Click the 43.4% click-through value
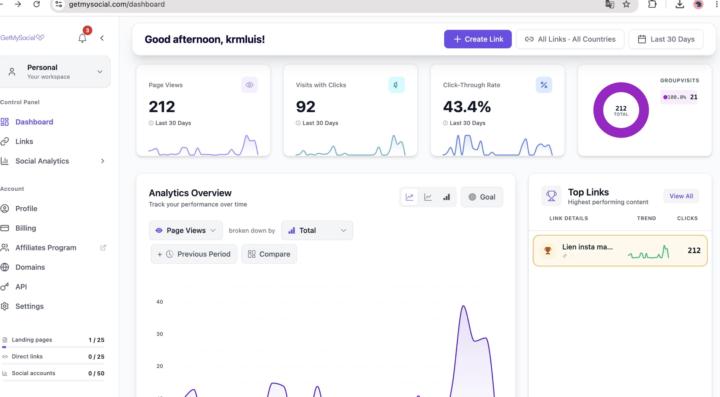This screenshot has height=397, width=720. [x=467, y=107]
